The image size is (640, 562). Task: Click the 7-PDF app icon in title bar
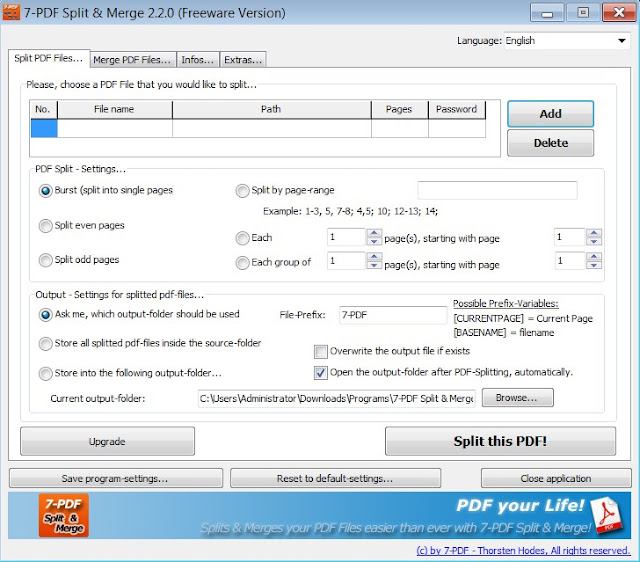pyautogui.click(x=11, y=11)
